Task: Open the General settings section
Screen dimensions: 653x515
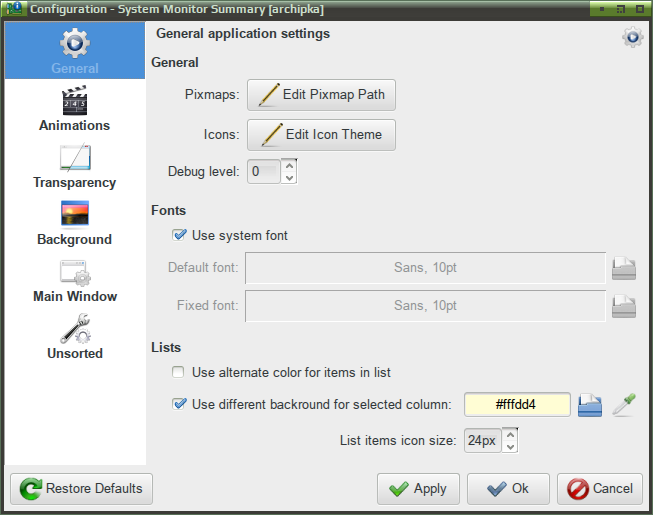Action: (x=75, y=51)
